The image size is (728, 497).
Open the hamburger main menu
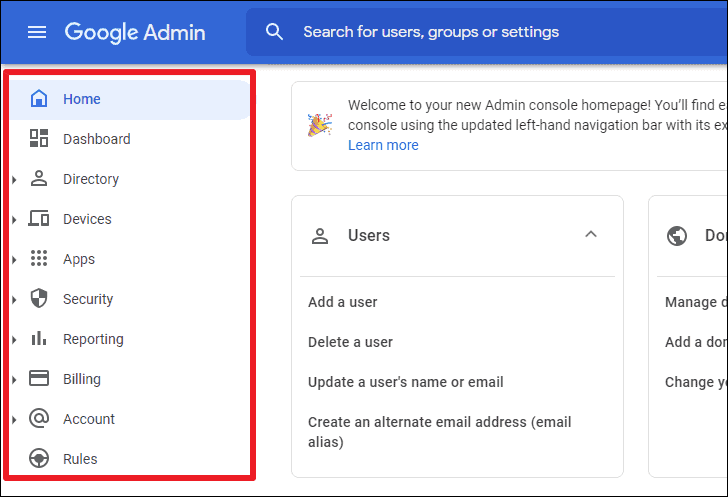click(37, 32)
